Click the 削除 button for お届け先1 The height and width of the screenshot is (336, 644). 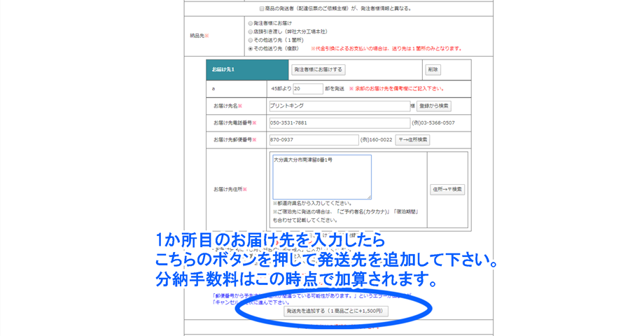(433, 70)
